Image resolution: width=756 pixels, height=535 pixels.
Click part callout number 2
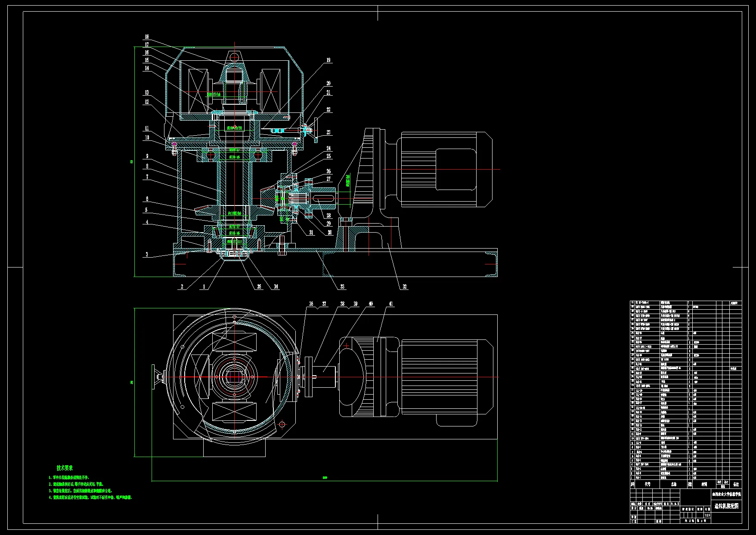[x=182, y=286]
